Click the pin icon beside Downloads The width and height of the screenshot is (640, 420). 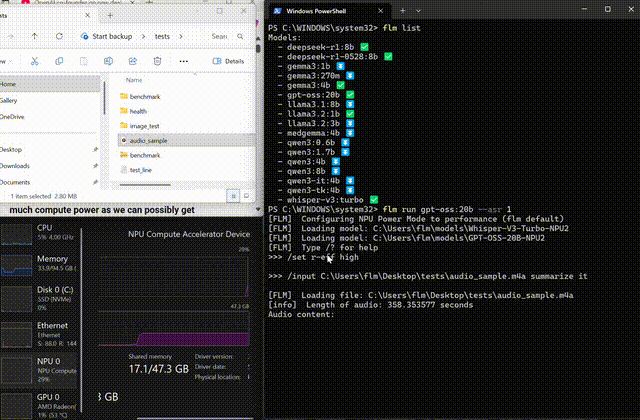pos(95,166)
